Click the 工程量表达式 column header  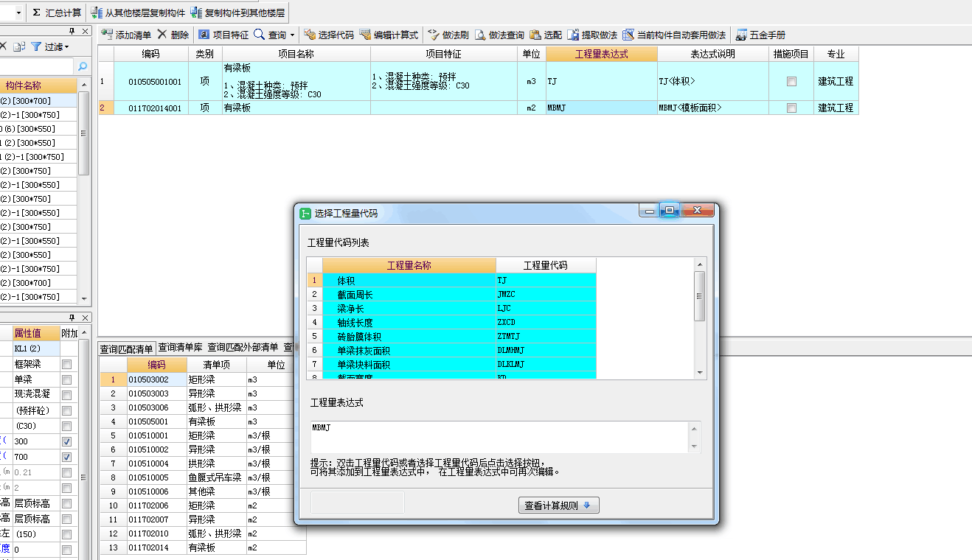point(602,54)
